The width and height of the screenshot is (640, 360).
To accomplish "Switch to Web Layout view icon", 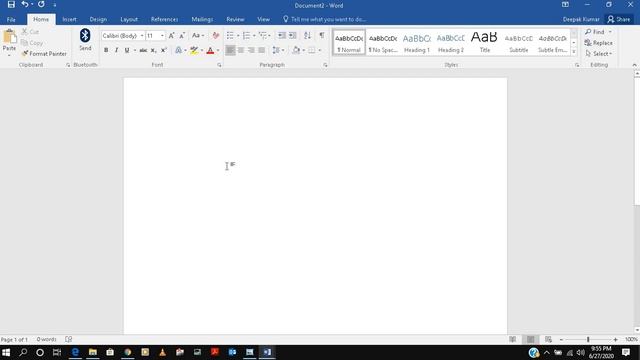I will click(548, 339).
